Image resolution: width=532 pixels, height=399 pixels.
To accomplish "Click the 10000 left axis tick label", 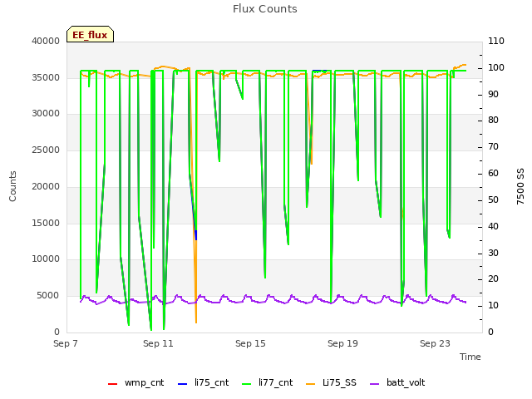I will (x=46, y=259).
